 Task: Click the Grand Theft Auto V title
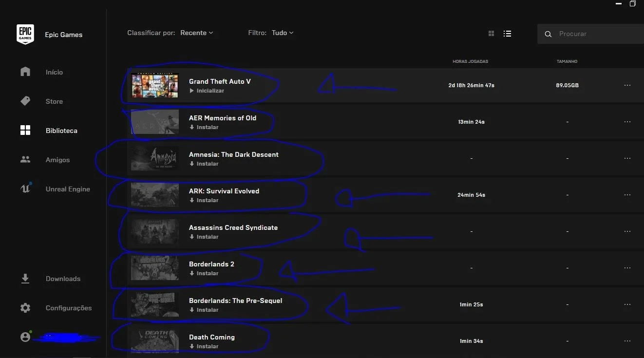(x=220, y=81)
